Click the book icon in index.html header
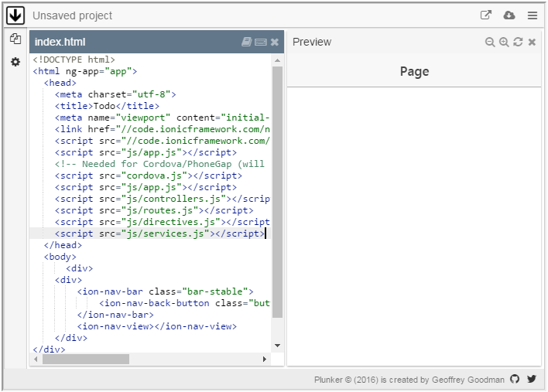The image size is (548, 392). 247,42
